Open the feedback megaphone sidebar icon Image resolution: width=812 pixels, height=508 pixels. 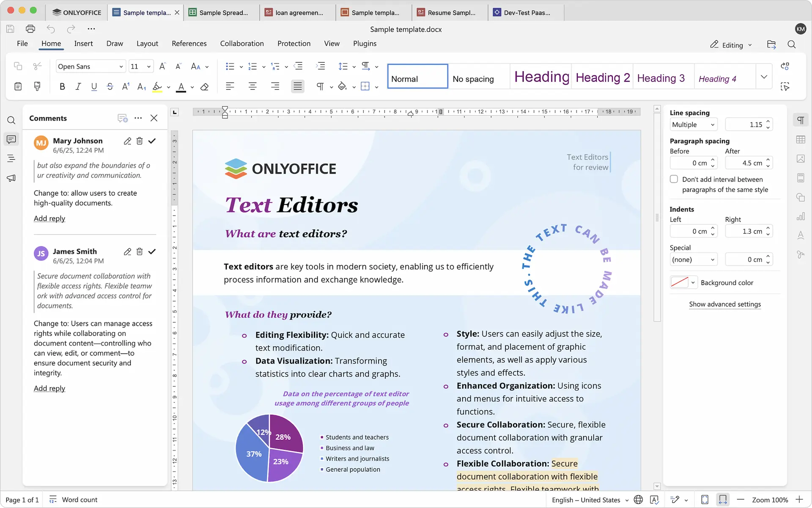coord(11,178)
